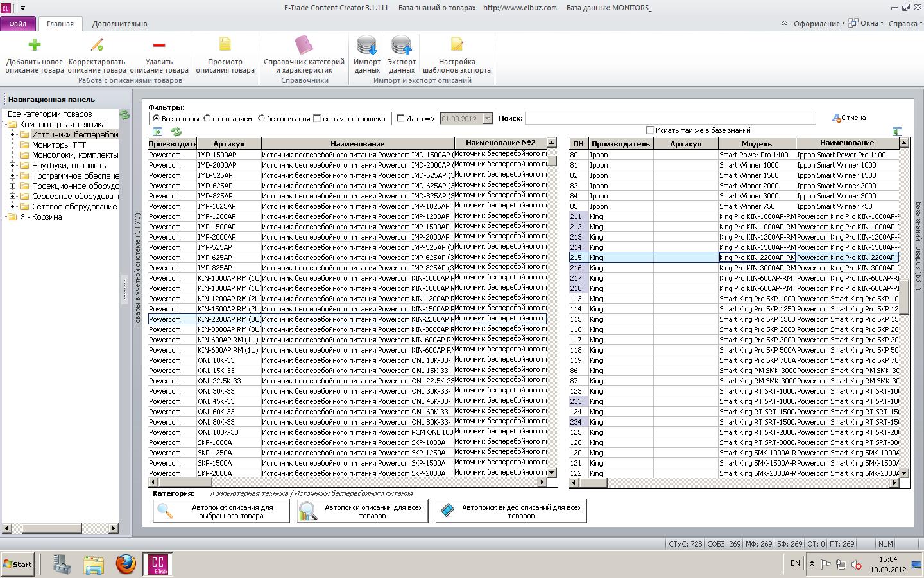Click vertical tab 'Товары в учетной системе (СТУС)'
The height and width of the screenshot is (578, 924).
pos(137,271)
